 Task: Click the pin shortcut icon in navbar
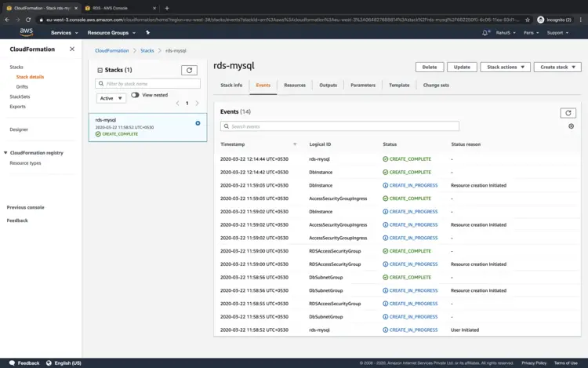[147, 33]
